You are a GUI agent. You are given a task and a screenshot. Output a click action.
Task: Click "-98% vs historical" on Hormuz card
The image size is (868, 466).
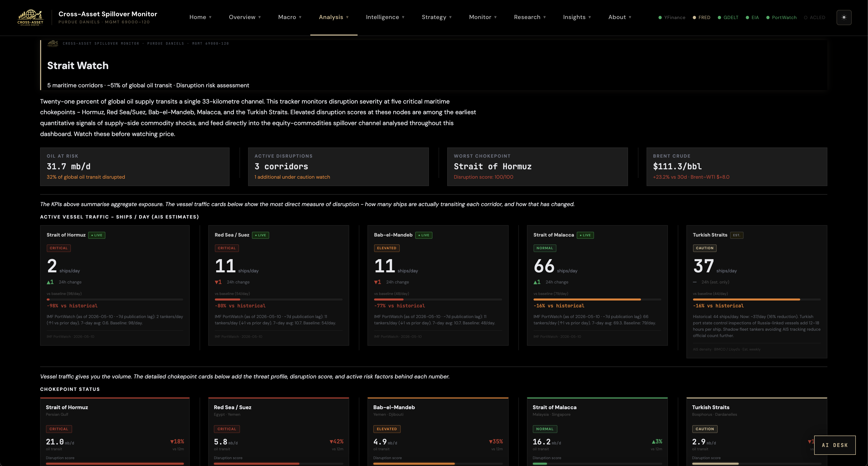tap(72, 306)
